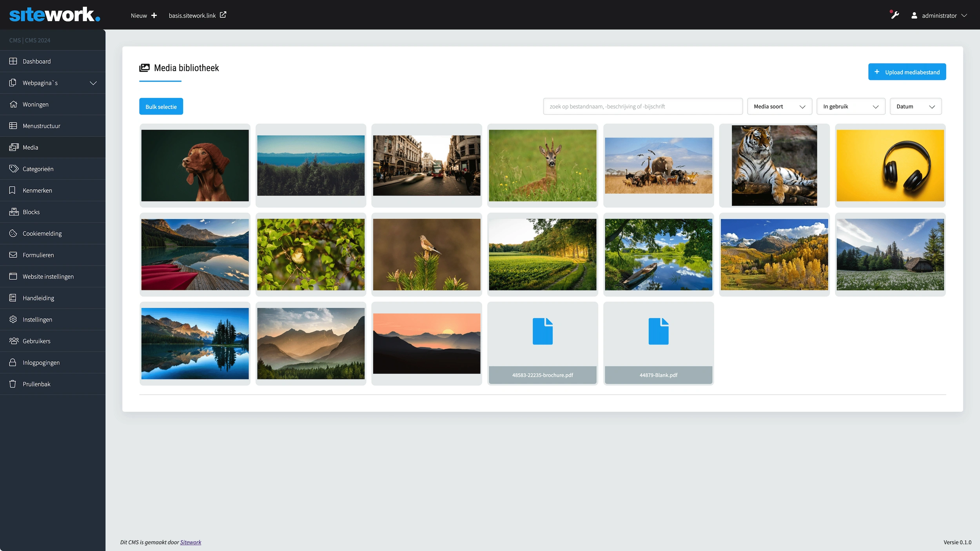Click the Instellingen gear icon
Image resolution: width=980 pixels, height=551 pixels.
[x=13, y=319]
